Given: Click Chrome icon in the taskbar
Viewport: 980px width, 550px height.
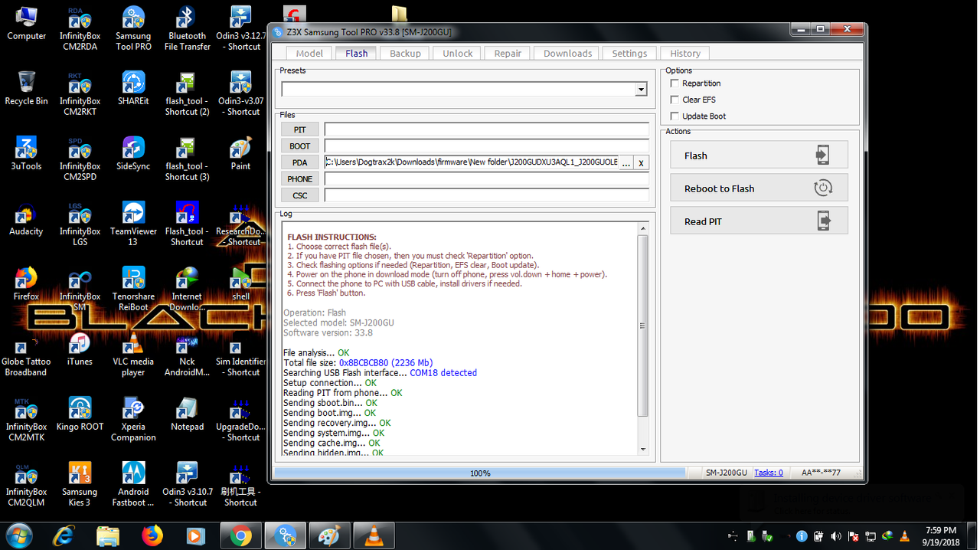Looking at the screenshot, I should 241,535.
